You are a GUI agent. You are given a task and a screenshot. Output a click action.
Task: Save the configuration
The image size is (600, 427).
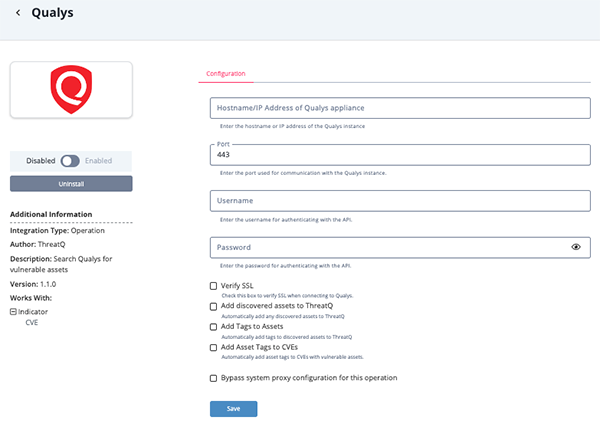[x=233, y=409]
